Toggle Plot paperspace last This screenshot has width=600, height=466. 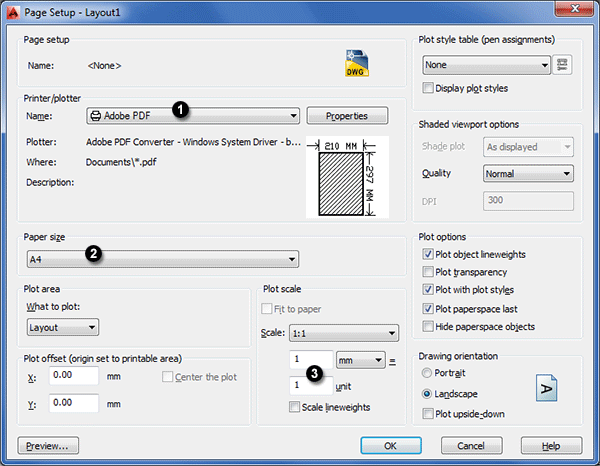click(428, 308)
